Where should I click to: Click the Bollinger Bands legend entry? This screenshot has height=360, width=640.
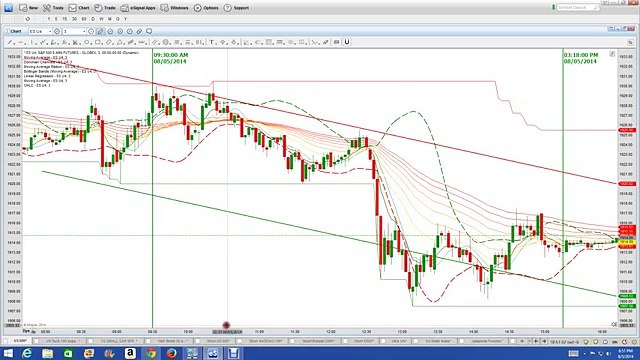click(x=60, y=71)
